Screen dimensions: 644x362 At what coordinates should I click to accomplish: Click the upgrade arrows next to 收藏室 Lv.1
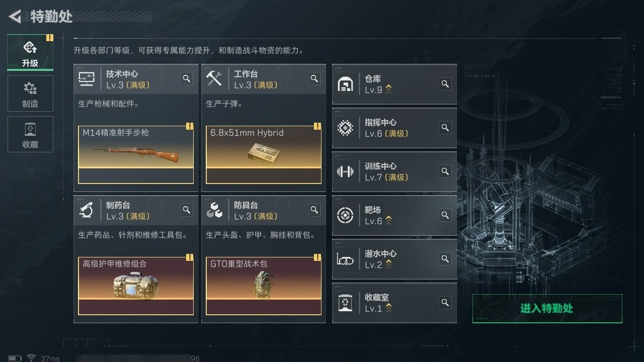(x=388, y=308)
